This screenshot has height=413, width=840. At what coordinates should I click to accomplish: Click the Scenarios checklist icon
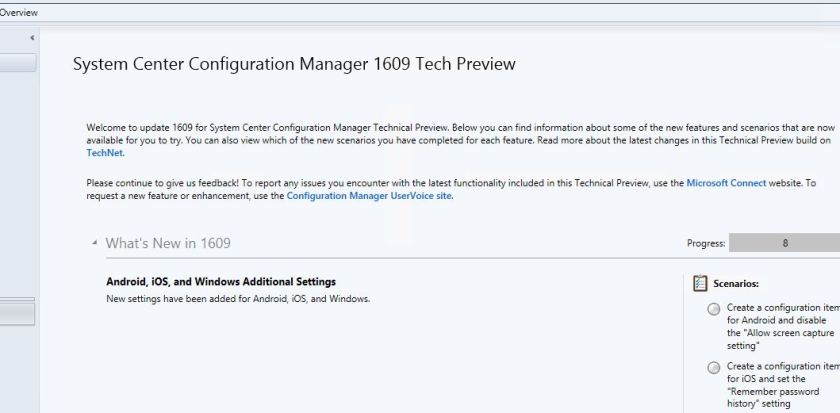click(x=700, y=284)
